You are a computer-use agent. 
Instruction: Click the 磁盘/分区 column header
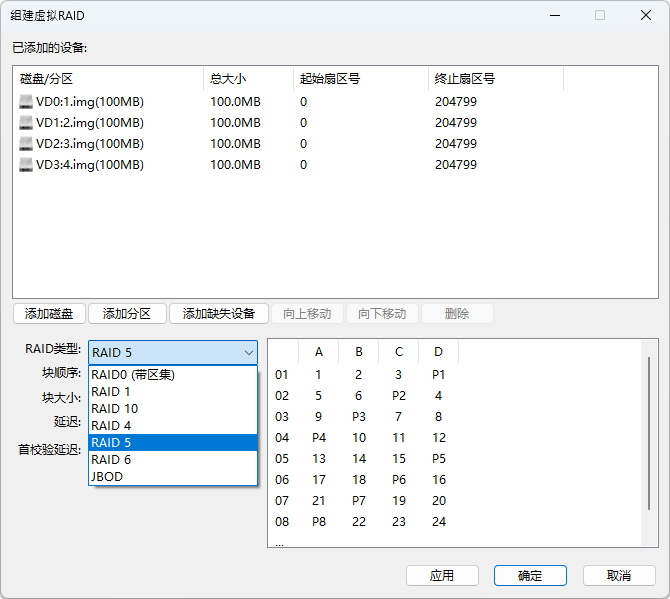108,79
